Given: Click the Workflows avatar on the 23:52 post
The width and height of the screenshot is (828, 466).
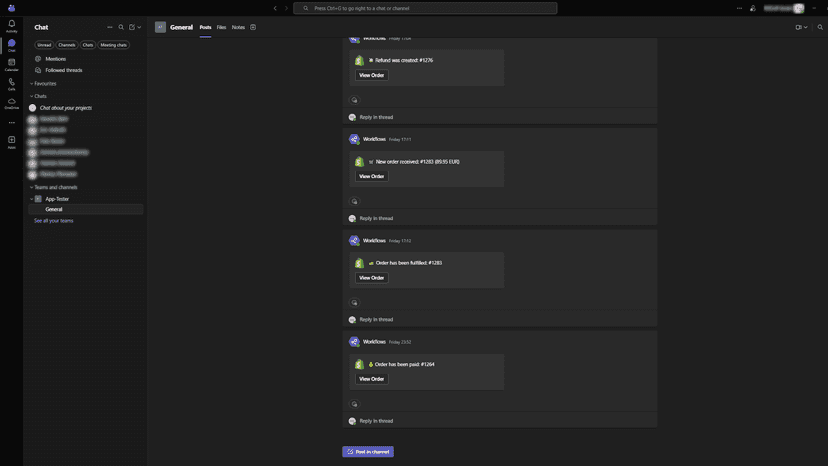Looking at the screenshot, I should coord(354,342).
